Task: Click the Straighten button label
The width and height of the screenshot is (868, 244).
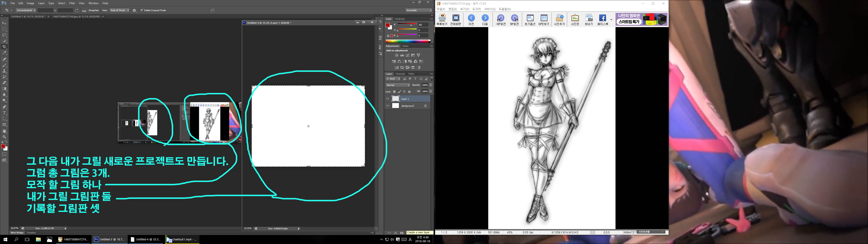Action: pos(94,10)
